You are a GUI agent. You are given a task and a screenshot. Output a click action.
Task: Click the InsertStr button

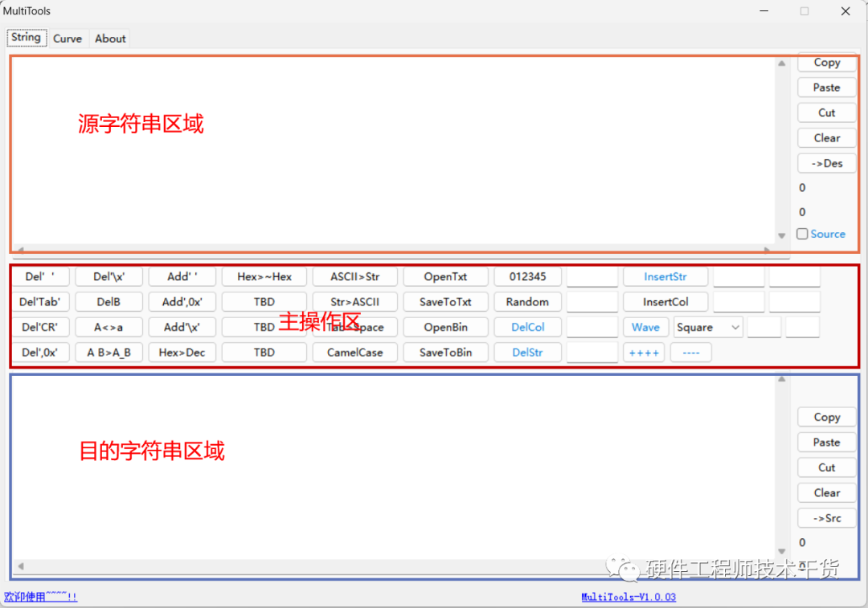(665, 276)
